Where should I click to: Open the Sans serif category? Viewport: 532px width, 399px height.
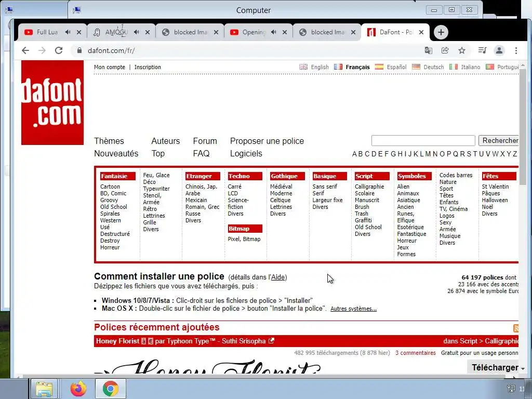[325, 187]
